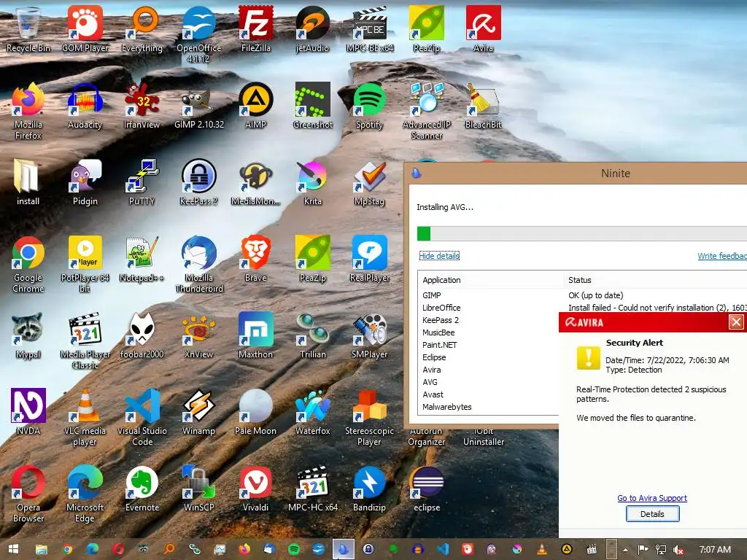Open the Visual Studio Code shortcut
This screenshot has height=560, width=747.
[142, 417]
